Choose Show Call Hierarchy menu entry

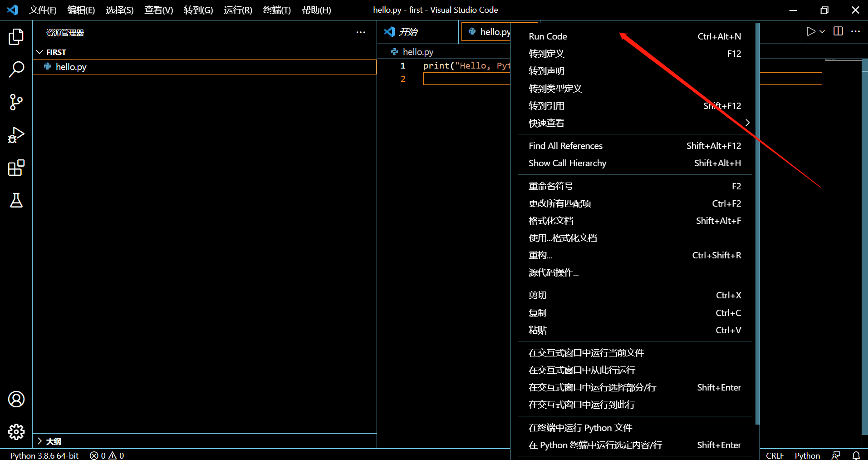635,163
